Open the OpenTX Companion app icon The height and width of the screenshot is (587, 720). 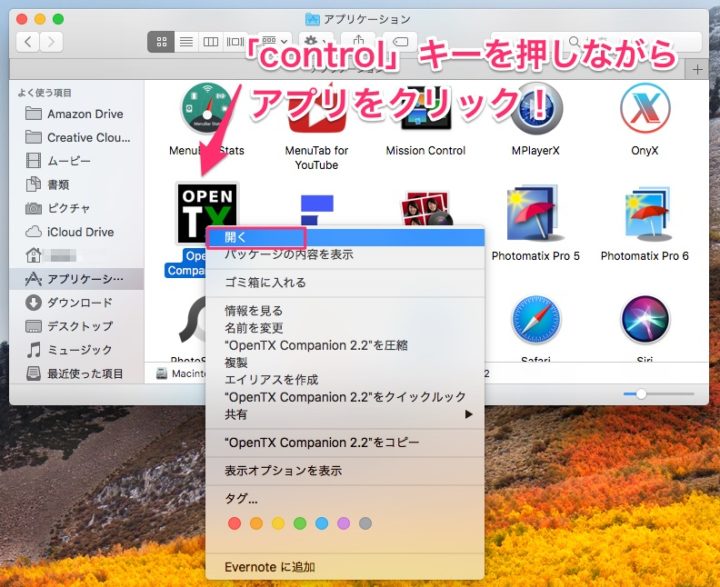pyautogui.click(x=207, y=212)
